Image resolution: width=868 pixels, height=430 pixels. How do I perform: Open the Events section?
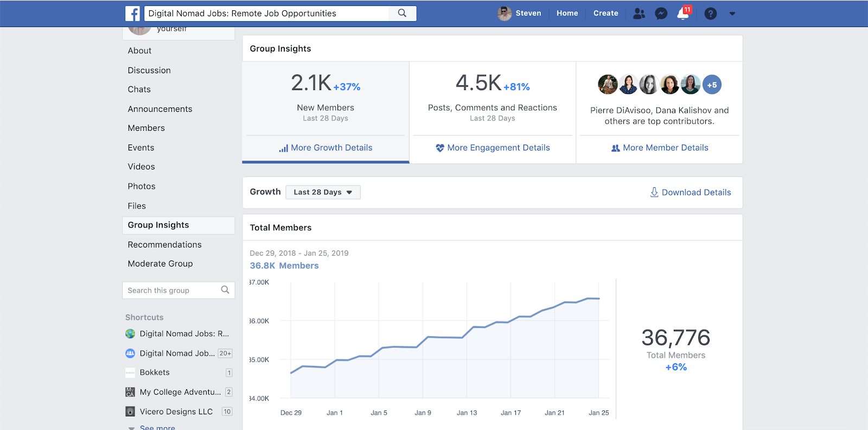tap(141, 148)
